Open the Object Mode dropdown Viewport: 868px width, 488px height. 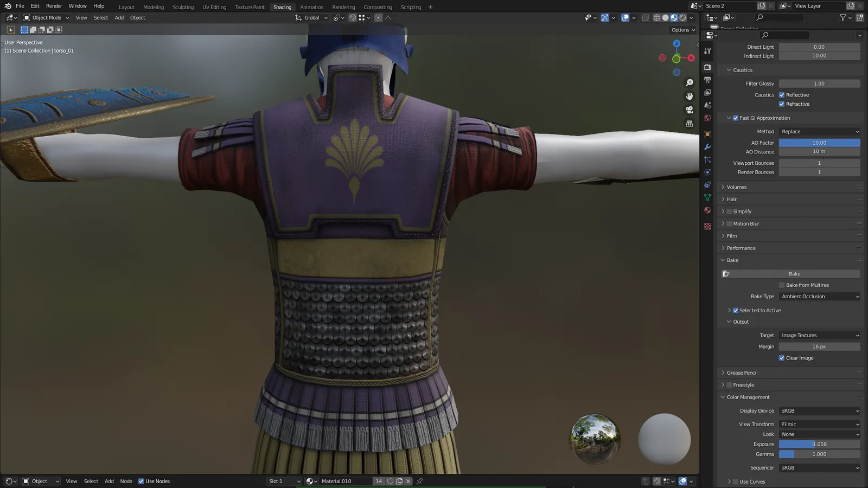[x=46, y=18]
